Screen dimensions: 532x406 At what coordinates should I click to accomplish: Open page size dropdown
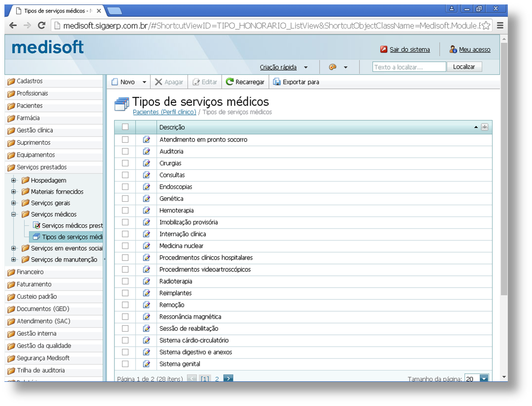coord(484,378)
